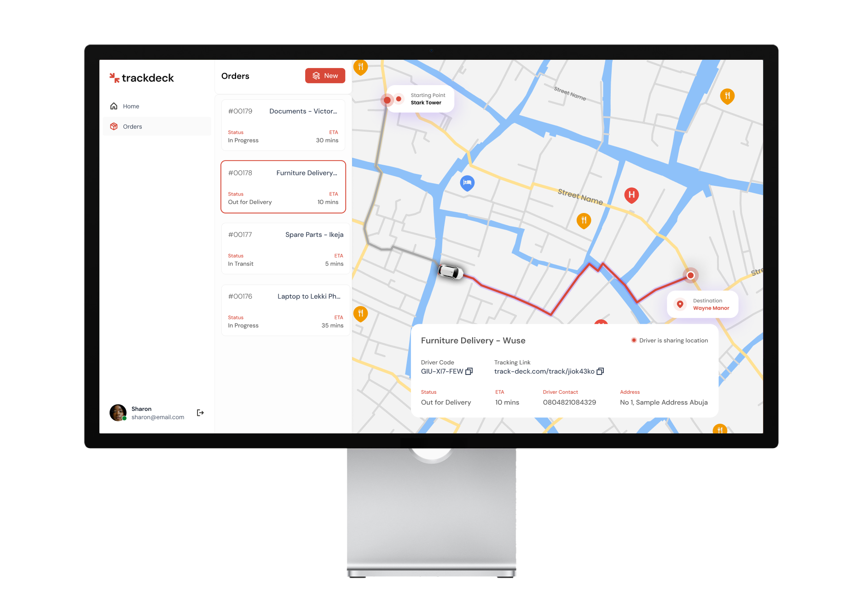The image size is (868, 616).
Task: Open order #00176 Laptop to Lekki
Action: [x=285, y=310]
